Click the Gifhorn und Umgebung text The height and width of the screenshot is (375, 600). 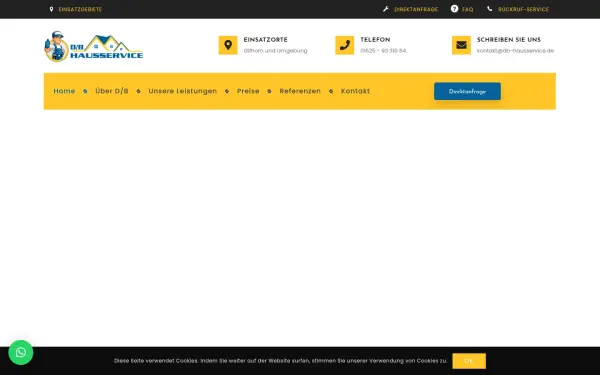tap(276, 51)
